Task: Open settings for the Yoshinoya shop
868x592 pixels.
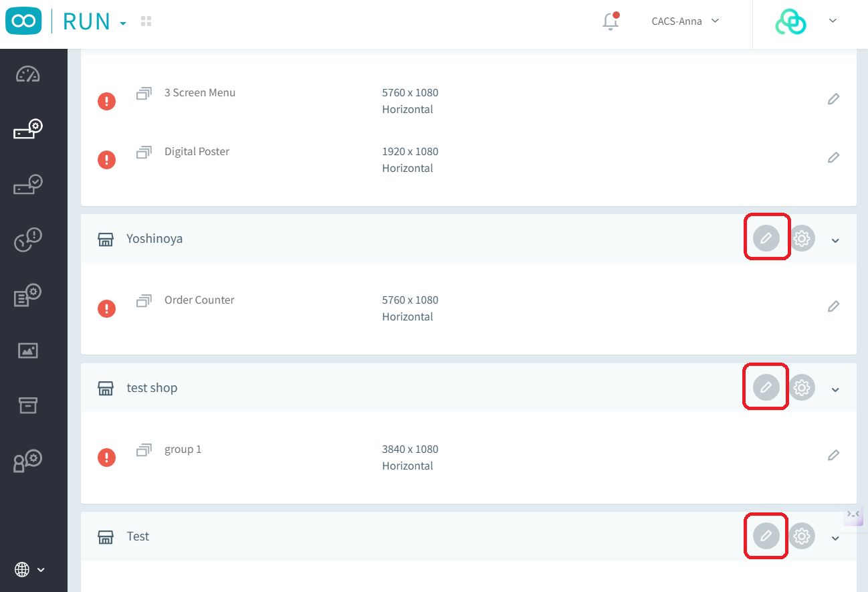Action: click(x=802, y=238)
